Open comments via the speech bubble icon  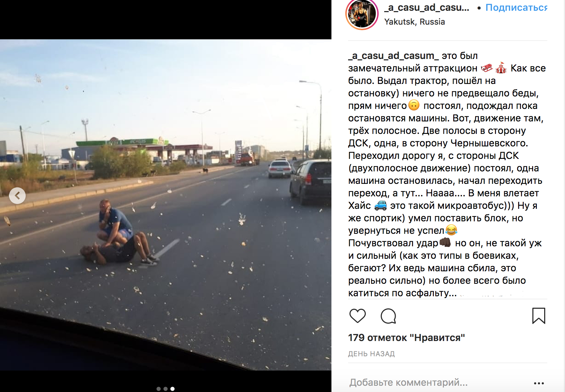point(388,316)
